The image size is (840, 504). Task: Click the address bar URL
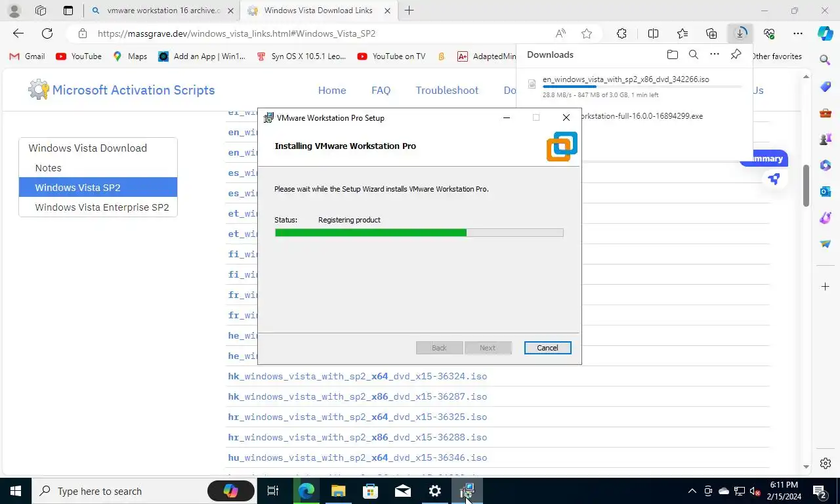237,33
